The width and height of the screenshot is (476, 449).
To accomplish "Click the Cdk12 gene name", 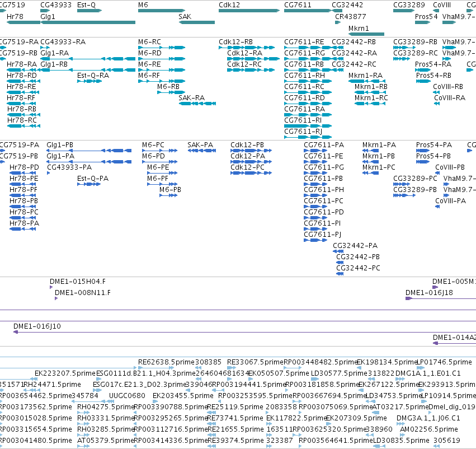I will pos(229,5).
